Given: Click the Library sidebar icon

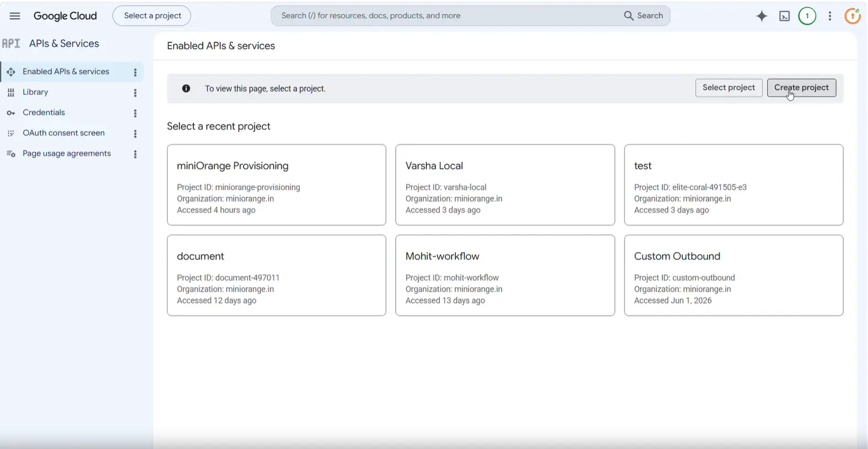Looking at the screenshot, I should pyautogui.click(x=11, y=92).
